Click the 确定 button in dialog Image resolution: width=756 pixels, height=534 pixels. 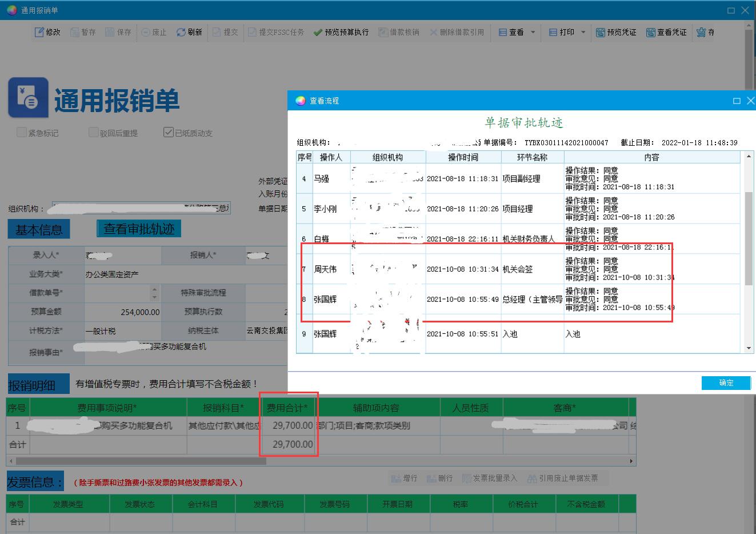click(x=726, y=382)
